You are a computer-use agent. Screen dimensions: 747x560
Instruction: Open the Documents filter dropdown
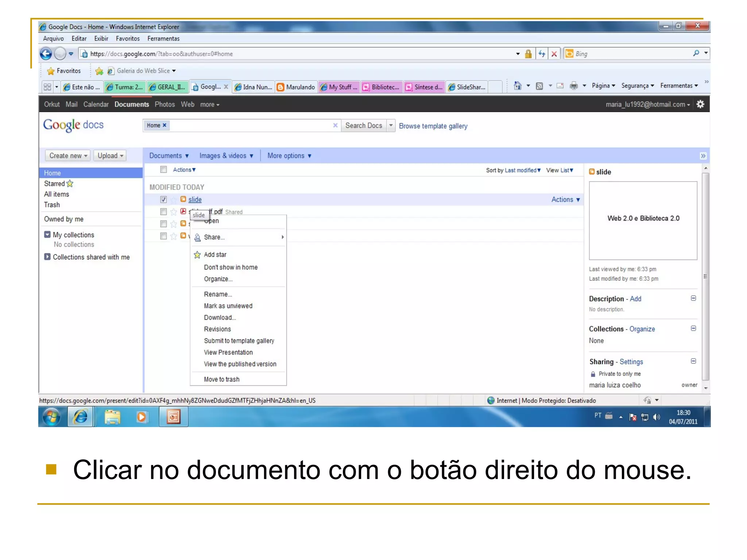pyautogui.click(x=169, y=156)
